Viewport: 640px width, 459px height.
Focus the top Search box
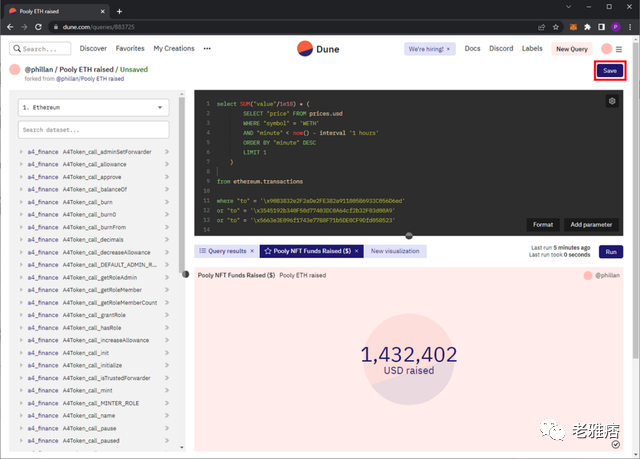40,49
